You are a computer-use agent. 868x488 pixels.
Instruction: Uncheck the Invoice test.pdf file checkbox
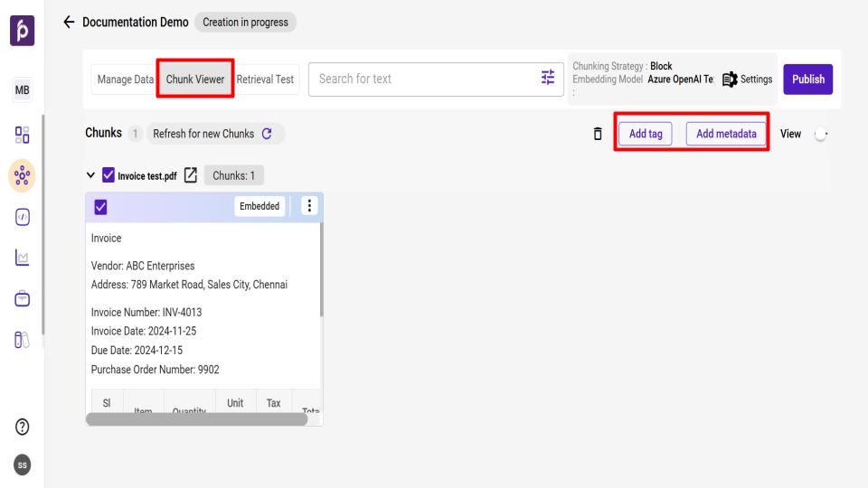pyautogui.click(x=108, y=175)
